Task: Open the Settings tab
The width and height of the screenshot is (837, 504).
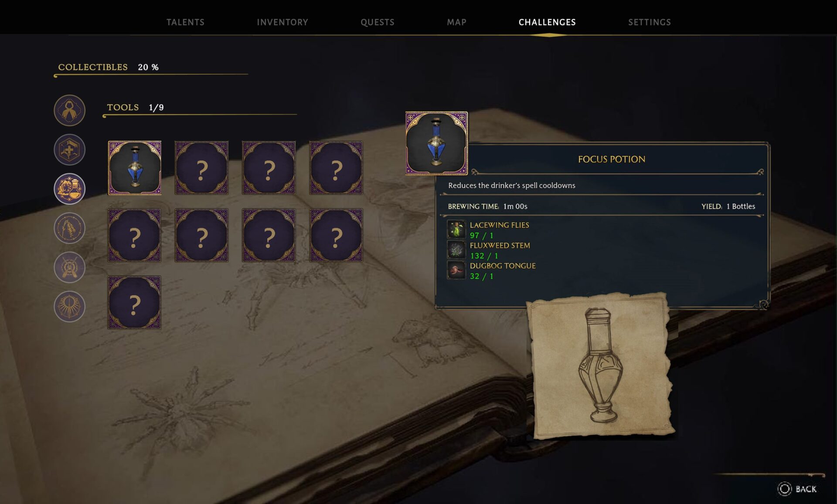Action: tap(650, 22)
